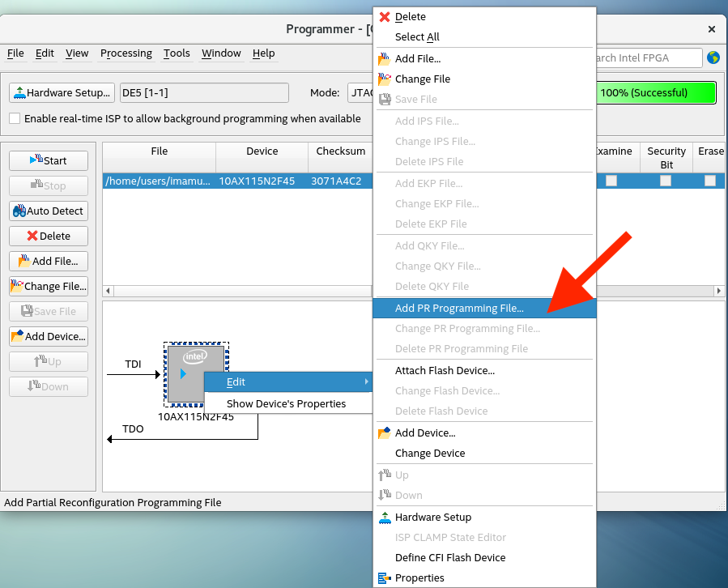Click the Search Intel FPGA field
728x588 pixels.
click(x=649, y=58)
